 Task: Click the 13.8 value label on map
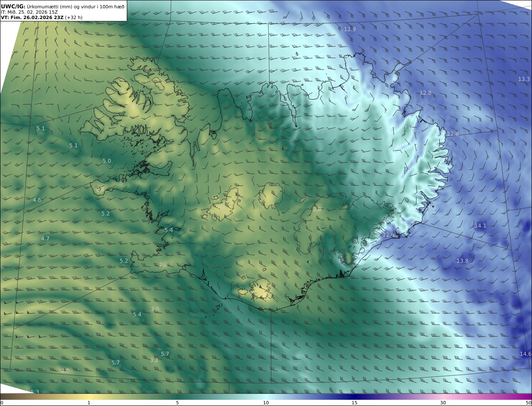click(462, 261)
